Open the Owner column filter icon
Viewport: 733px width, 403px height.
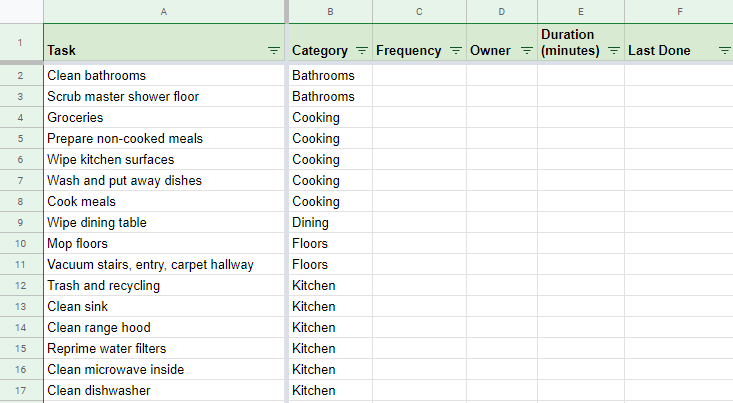click(527, 50)
